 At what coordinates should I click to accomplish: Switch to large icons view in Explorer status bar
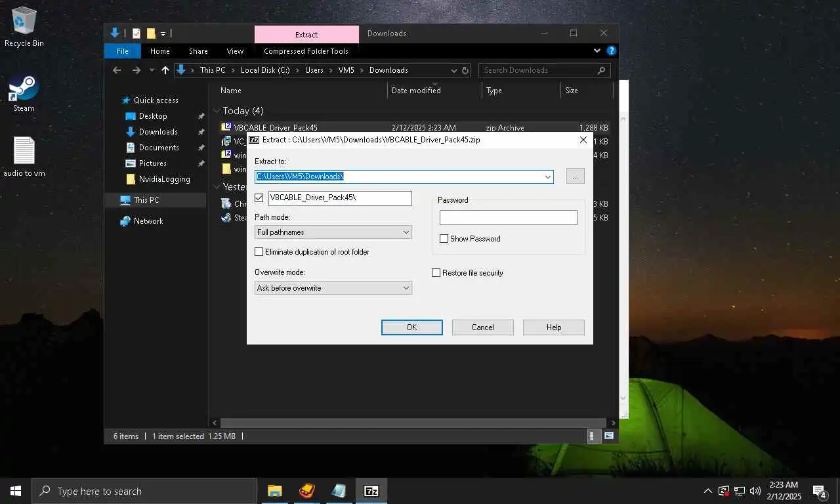(x=609, y=436)
